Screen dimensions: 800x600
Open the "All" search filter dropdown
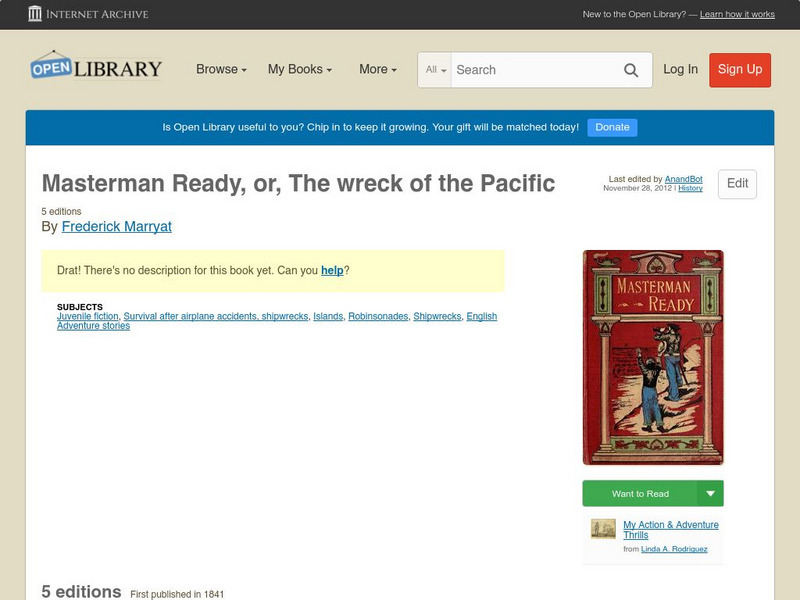tap(435, 70)
